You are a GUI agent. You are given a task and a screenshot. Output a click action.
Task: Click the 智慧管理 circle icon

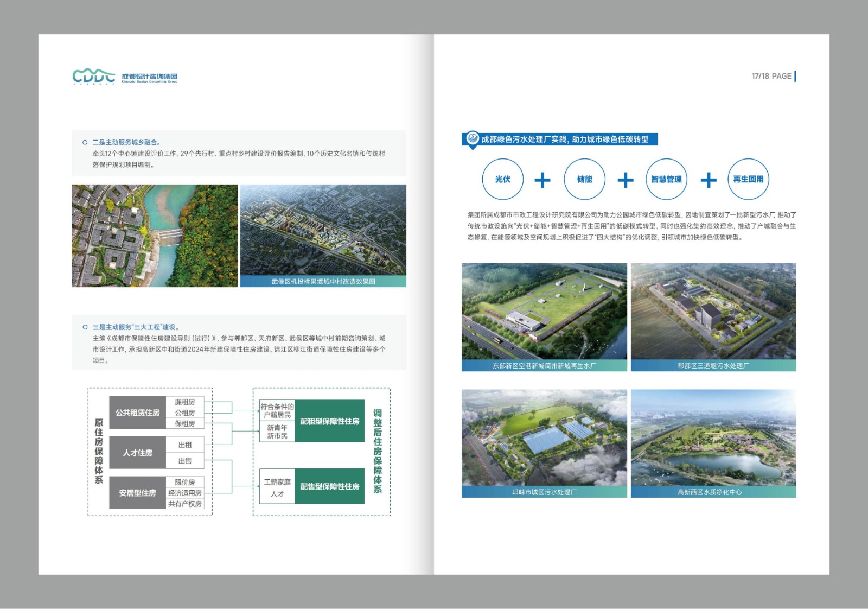coord(666,179)
